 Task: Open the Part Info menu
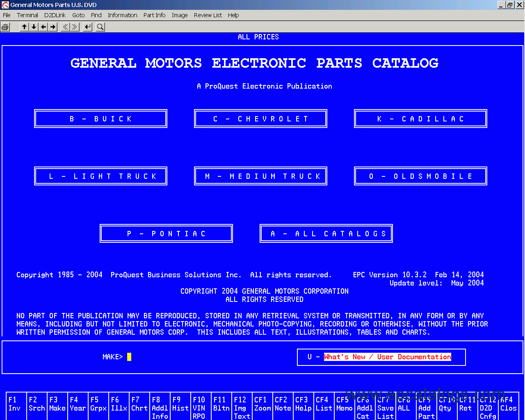pyautogui.click(x=154, y=15)
